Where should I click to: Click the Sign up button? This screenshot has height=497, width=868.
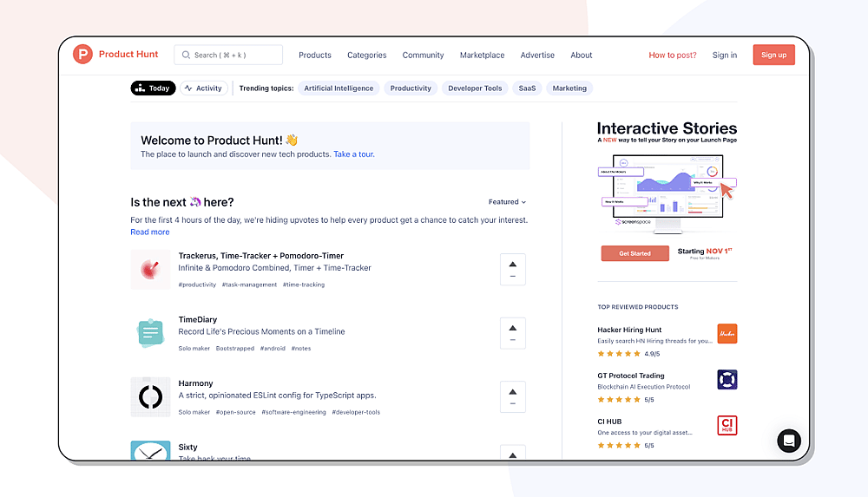point(774,55)
